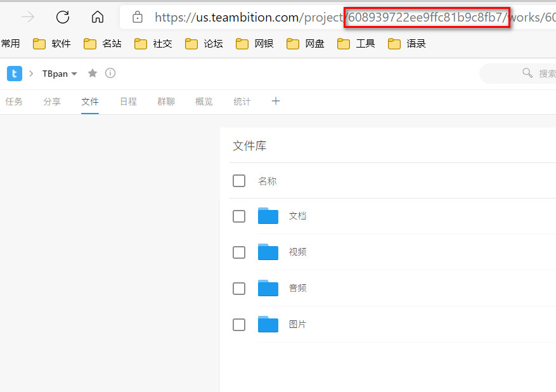This screenshot has width=556, height=392.
Task: Switch to the 任务 tab
Action: tap(14, 102)
